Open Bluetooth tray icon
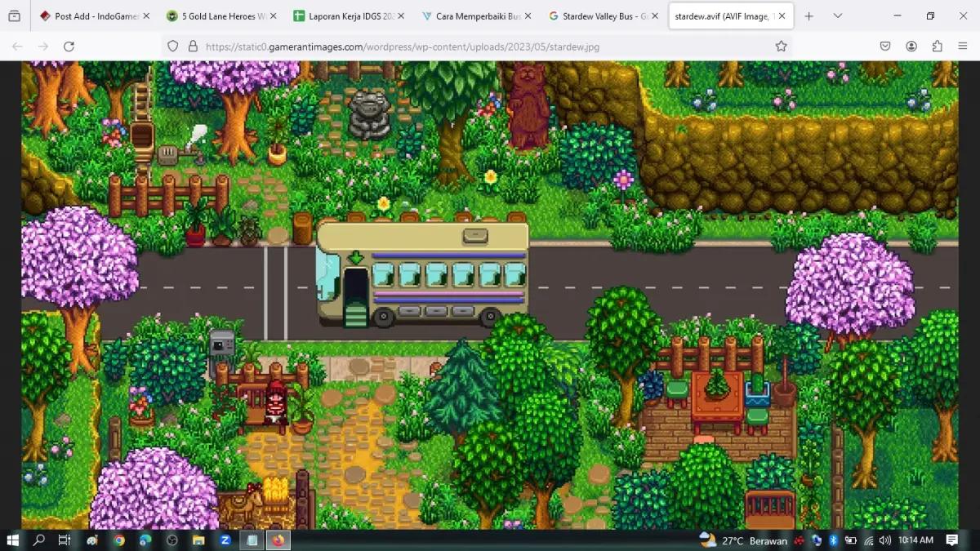Image resolution: width=980 pixels, height=551 pixels. (x=834, y=540)
